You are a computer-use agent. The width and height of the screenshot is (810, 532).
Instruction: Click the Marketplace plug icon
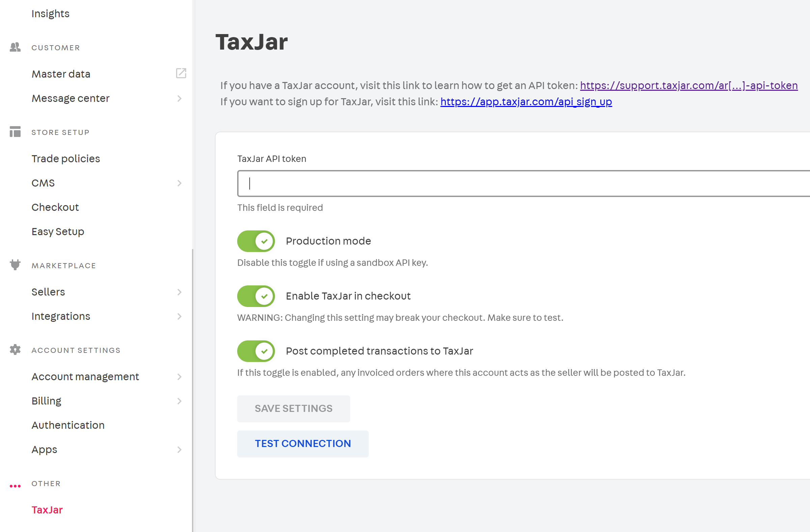[x=15, y=265]
